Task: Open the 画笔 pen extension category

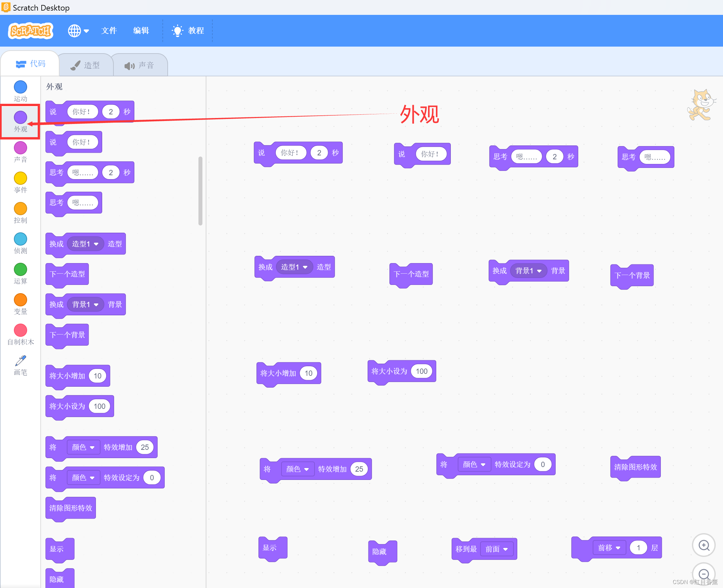Action: (x=20, y=361)
